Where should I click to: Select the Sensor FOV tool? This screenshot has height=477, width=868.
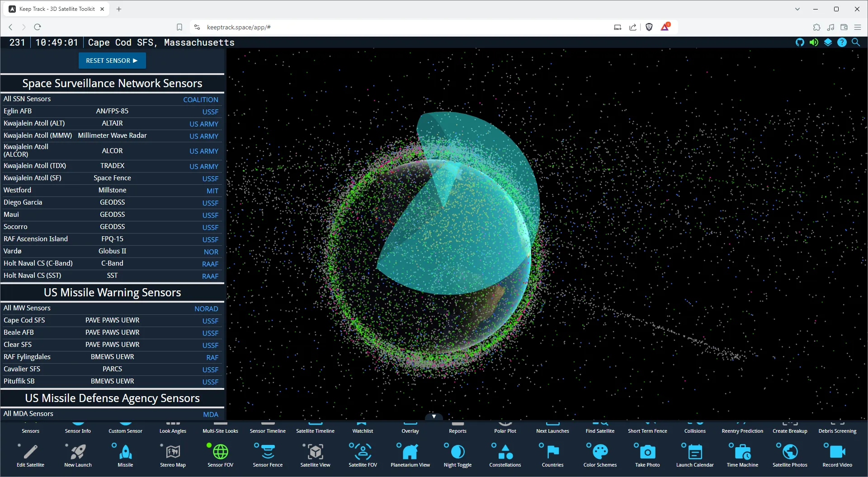coord(220,454)
